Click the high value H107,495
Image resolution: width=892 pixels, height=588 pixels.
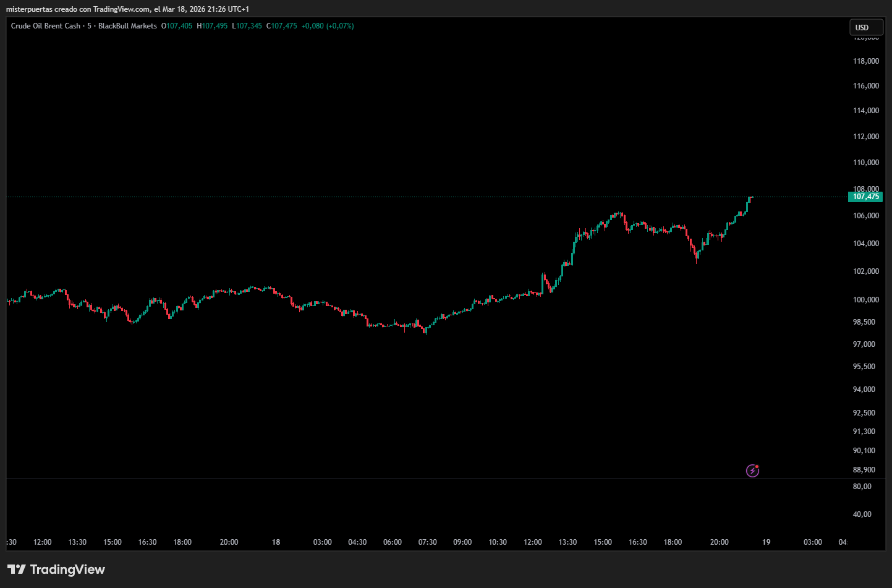(212, 26)
